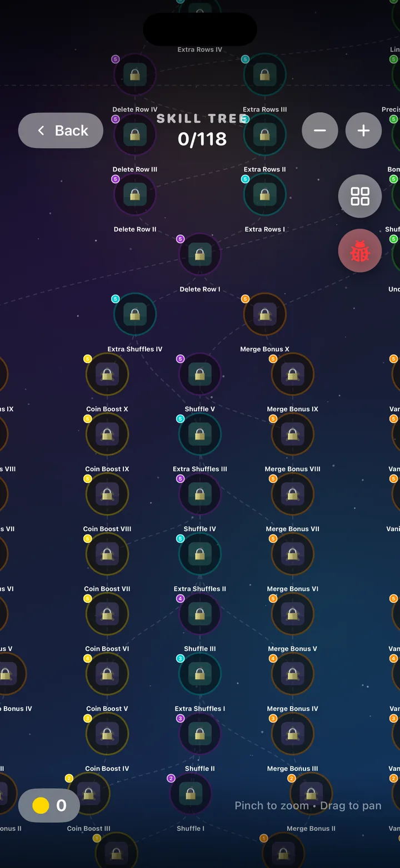Go back with the Back button

coord(61,130)
